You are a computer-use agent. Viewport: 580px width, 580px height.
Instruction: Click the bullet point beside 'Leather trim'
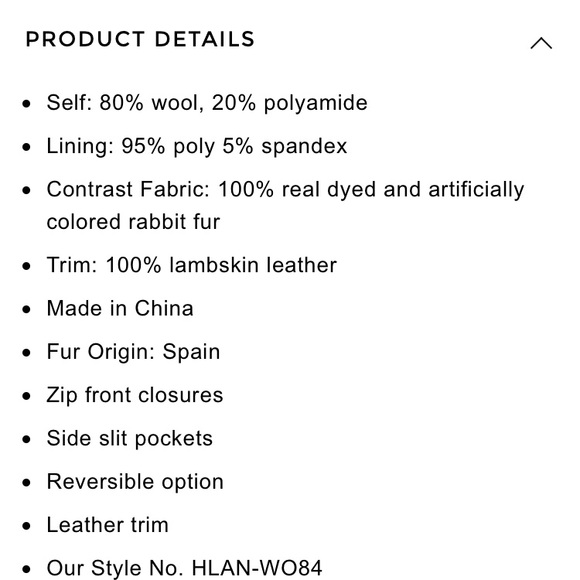click(x=26, y=526)
